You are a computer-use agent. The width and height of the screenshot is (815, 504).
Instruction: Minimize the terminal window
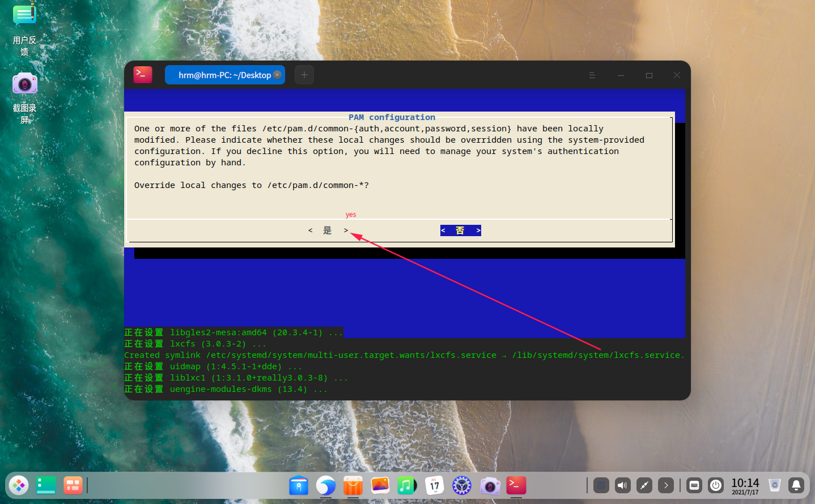(x=621, y=75)
